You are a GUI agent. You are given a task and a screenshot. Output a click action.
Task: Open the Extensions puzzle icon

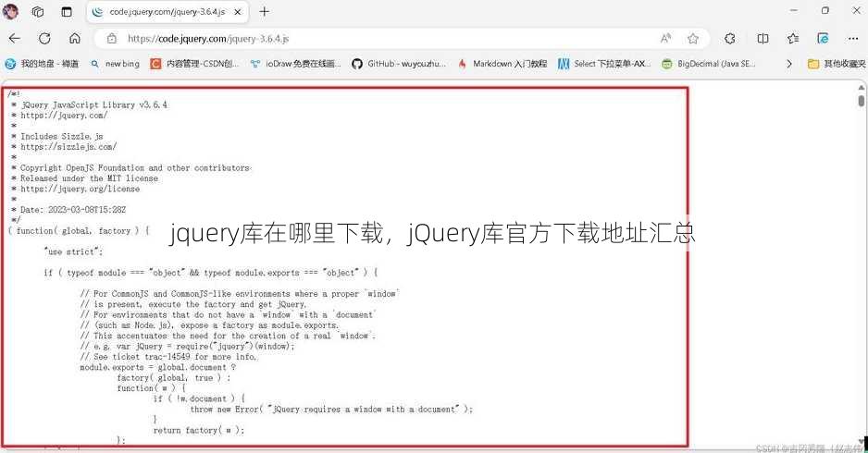click(729, 38)
